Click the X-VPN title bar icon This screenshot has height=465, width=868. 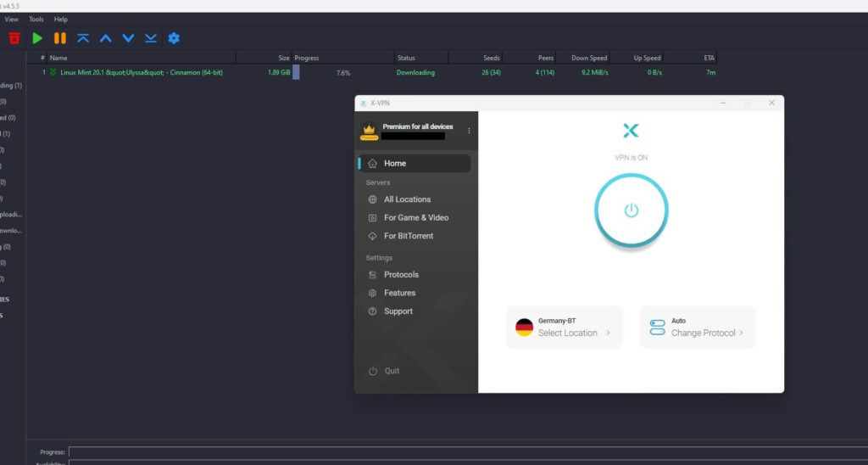(363, 104)
